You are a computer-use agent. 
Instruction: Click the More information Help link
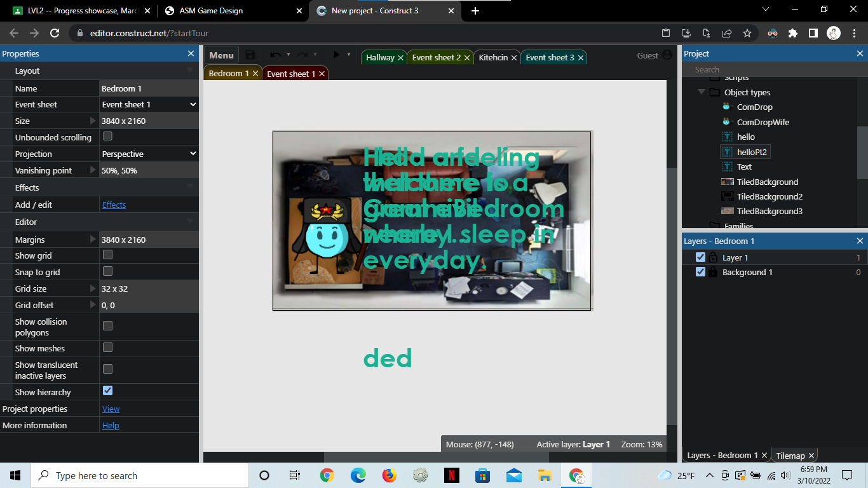click(111, 425)
